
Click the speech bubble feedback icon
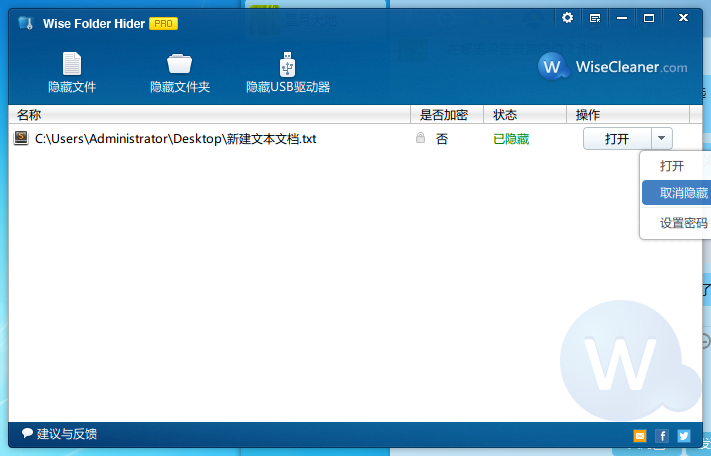pos(27,433)
